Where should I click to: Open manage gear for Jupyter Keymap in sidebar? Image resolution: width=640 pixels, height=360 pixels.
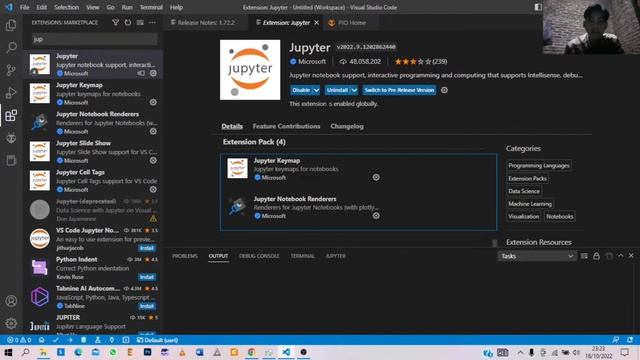(153, 102)
